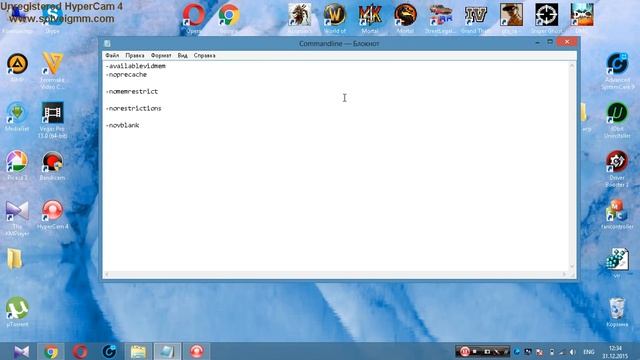Click the horizontal scrollbar left arrow
Screen dimensions: 640x360
[107, 274]
